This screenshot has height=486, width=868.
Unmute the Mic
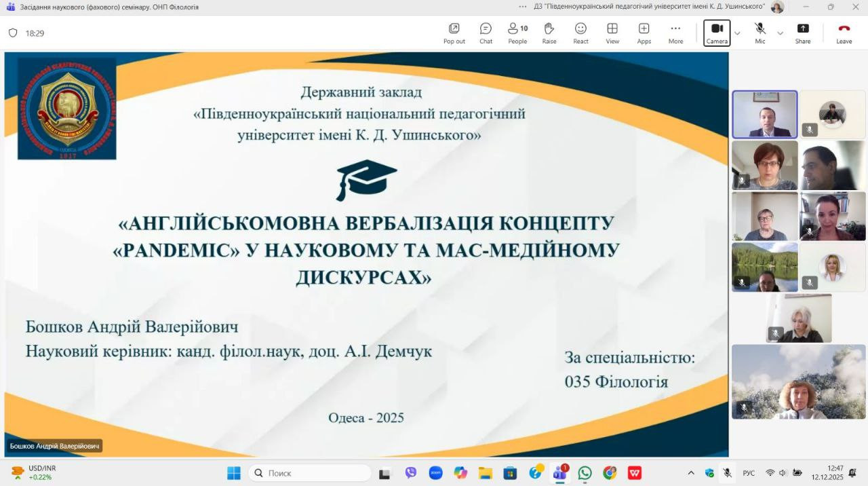click(x=760, y=32)
